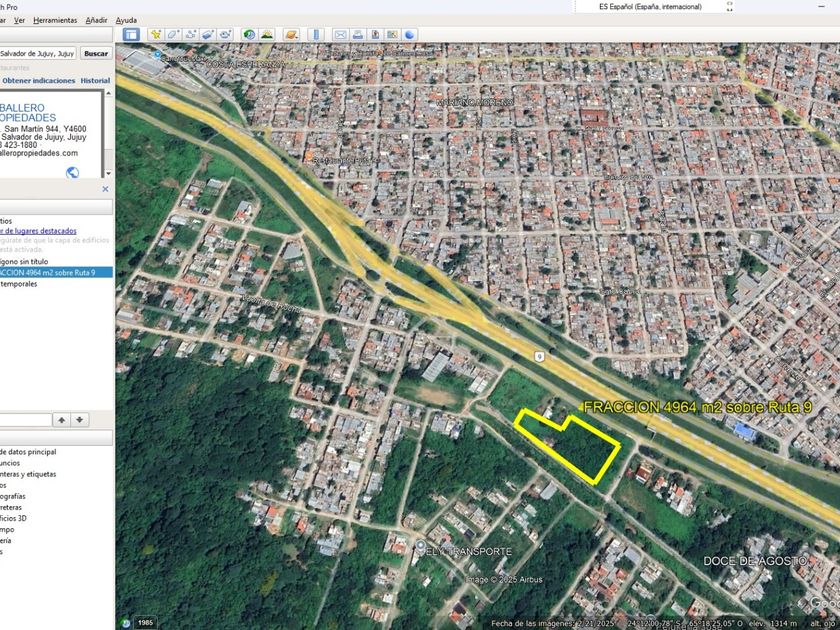The height and width of the screenshot is (630, 840).
Task: Click the Route 9 shield on map
Action: tap(539, 356)
